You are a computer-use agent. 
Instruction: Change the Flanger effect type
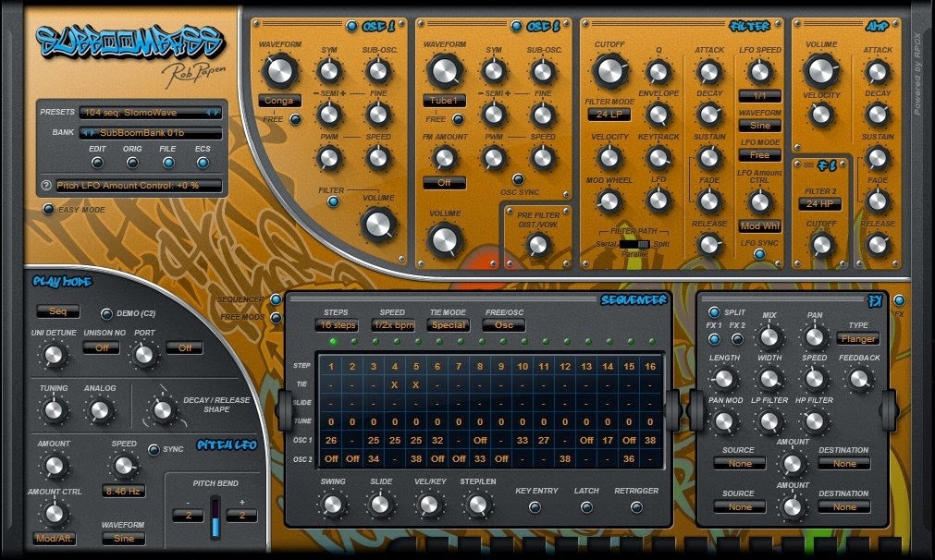coord(859,338)
